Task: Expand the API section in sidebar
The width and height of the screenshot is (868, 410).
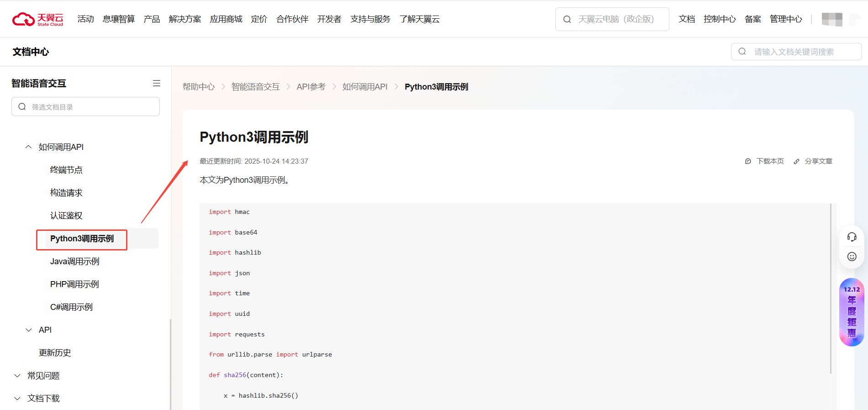Action: tap(28, 330)
